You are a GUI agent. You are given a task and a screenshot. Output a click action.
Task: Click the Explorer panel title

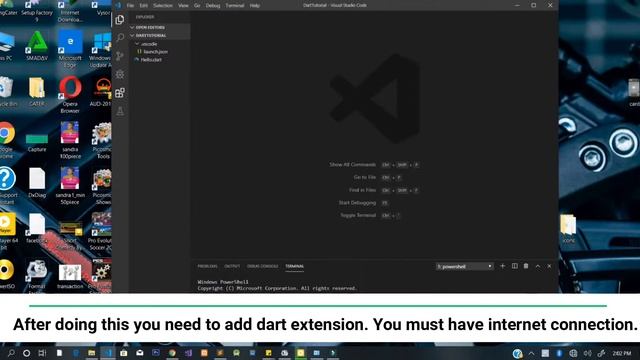click(x=145, y=17)
